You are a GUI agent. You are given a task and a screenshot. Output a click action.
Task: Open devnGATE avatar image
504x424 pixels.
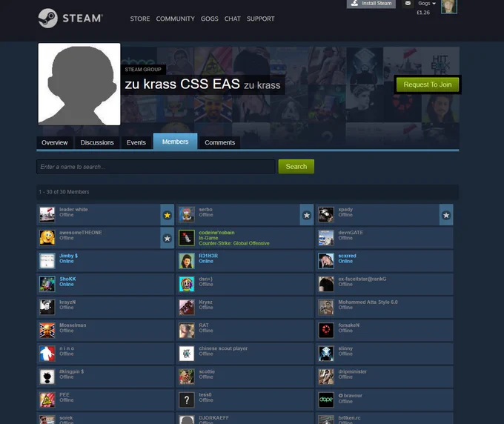coord(326,238)
